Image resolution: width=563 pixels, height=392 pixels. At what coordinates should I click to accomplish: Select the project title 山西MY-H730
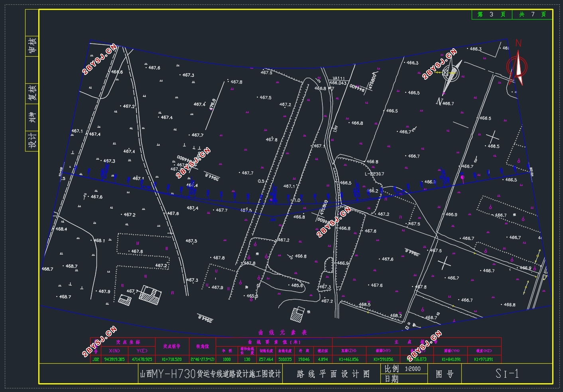click(x=167, y=374)
